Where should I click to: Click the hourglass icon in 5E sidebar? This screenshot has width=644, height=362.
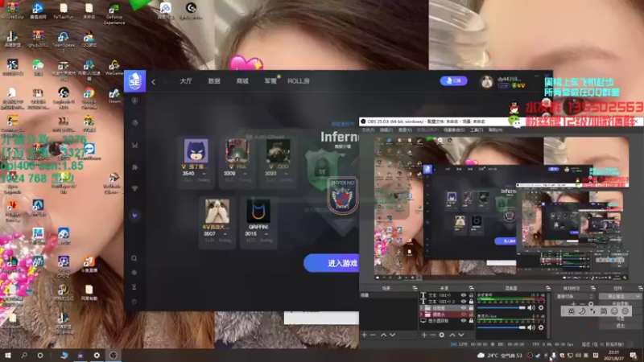click(134, 287)
